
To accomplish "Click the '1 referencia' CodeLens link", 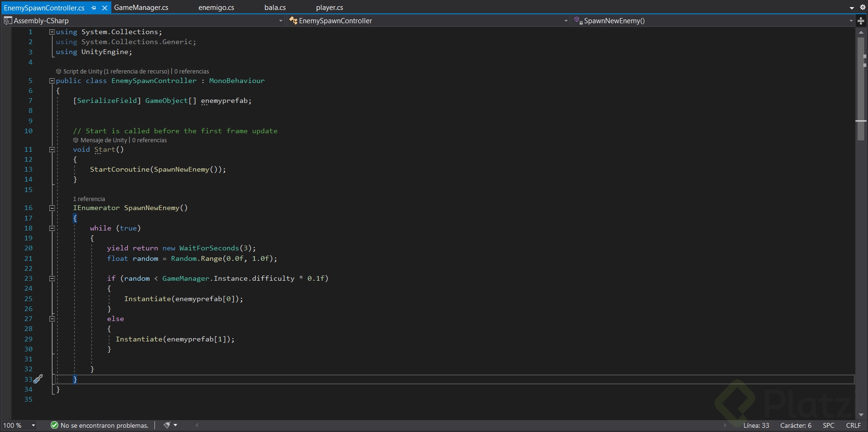I will pyautogui.click(x=89, y=199).
